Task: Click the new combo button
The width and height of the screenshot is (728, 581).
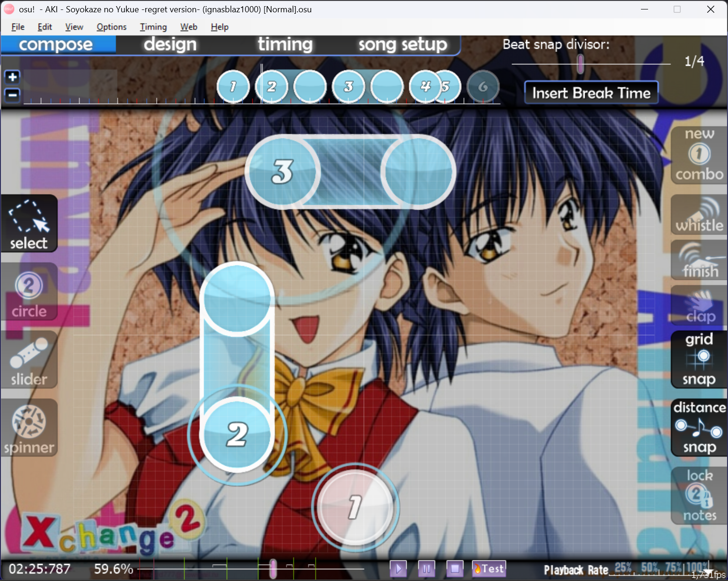Action: [x=699, y=155]
